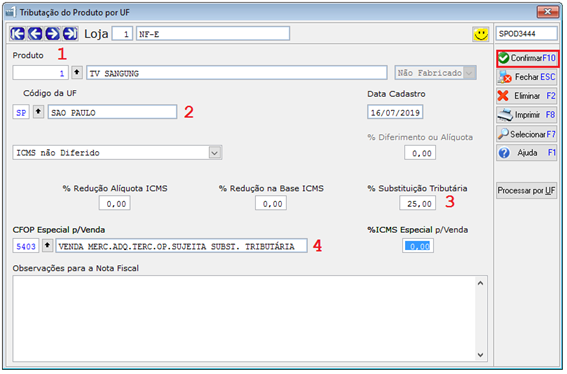
Task: Click the Eliminar F2 button
Action: point(526,96)
